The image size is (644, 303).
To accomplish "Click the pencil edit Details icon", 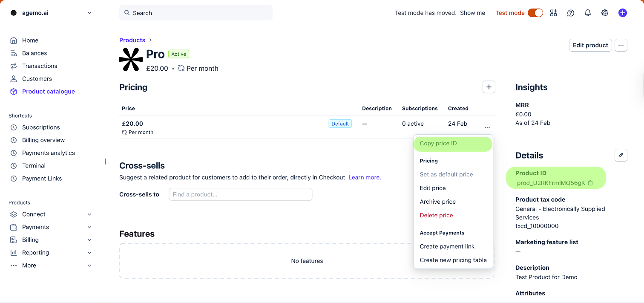I will pos(621,155).
